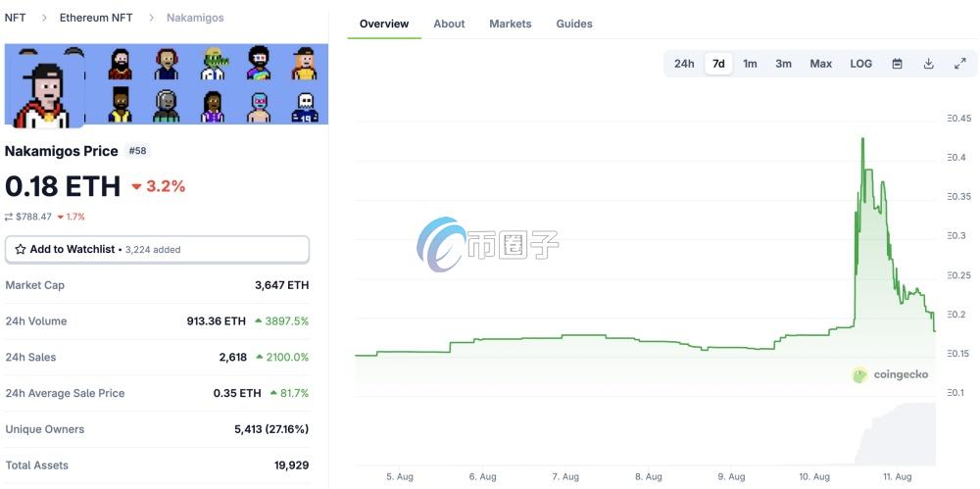980x489 pixels.
Task: Switch to the About tab
Action: 449,24
